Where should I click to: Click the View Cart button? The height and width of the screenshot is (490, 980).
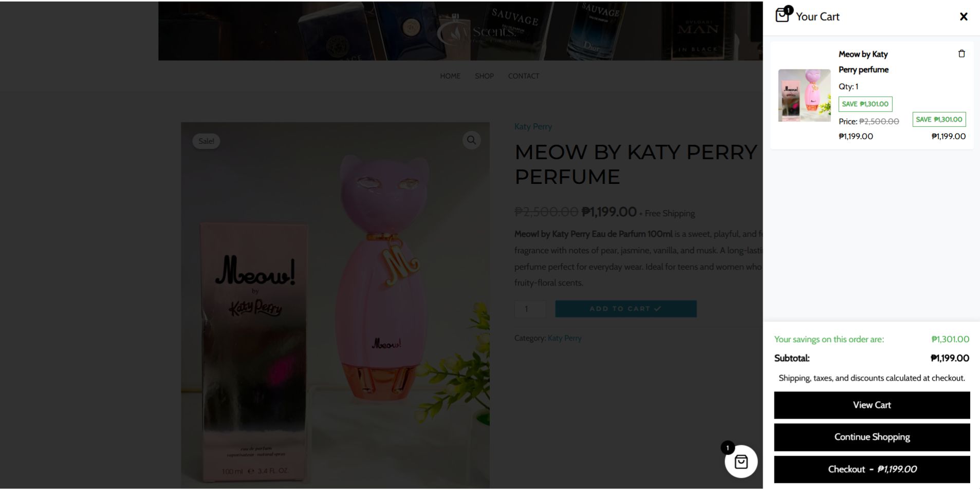872,405
